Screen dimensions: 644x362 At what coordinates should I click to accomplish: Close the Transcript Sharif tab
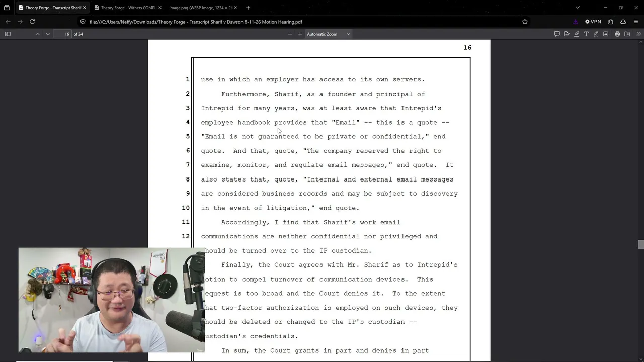tap(84, 8)
